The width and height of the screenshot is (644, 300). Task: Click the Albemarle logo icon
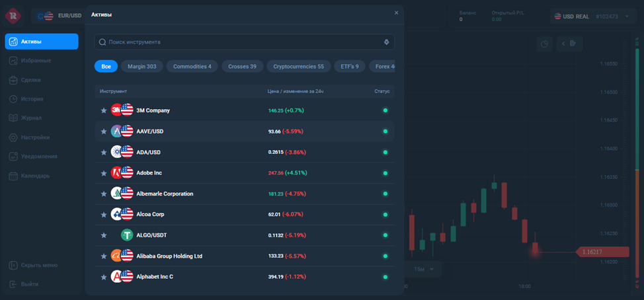coord(116,194)
